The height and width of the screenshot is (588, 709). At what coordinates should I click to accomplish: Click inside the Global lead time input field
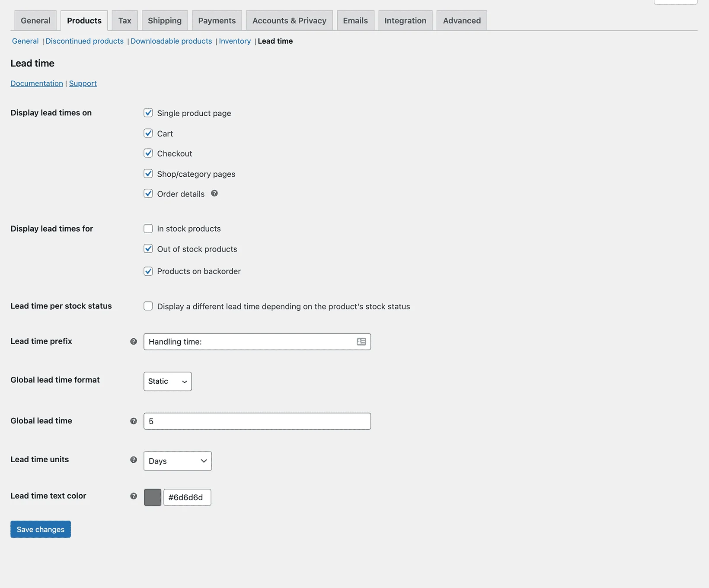[257, 421]
